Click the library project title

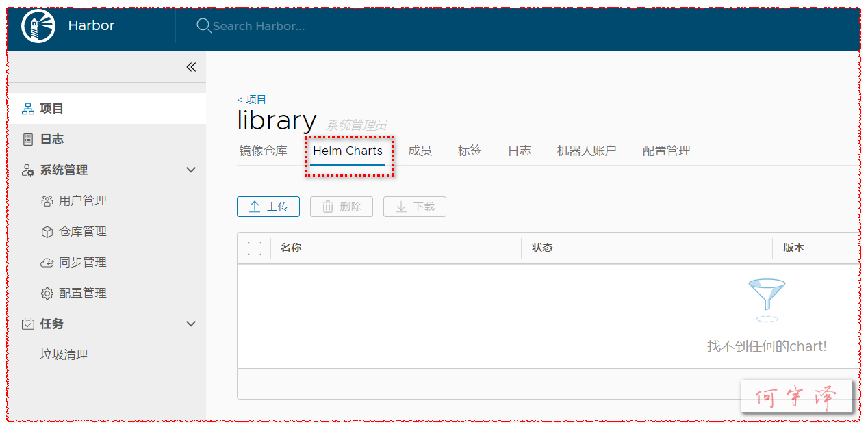point(277,120)
